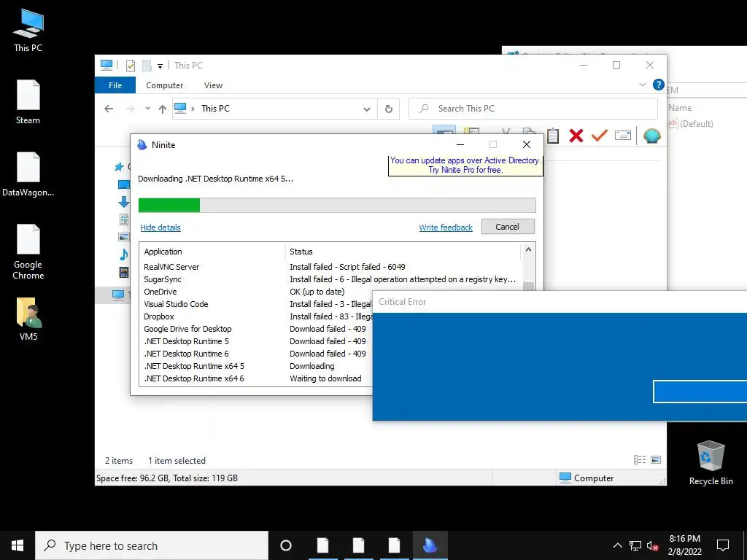Expand the File Explorer ribbon chevron
747x560 pixels.
pyautogui.click(x=642, y=85)
